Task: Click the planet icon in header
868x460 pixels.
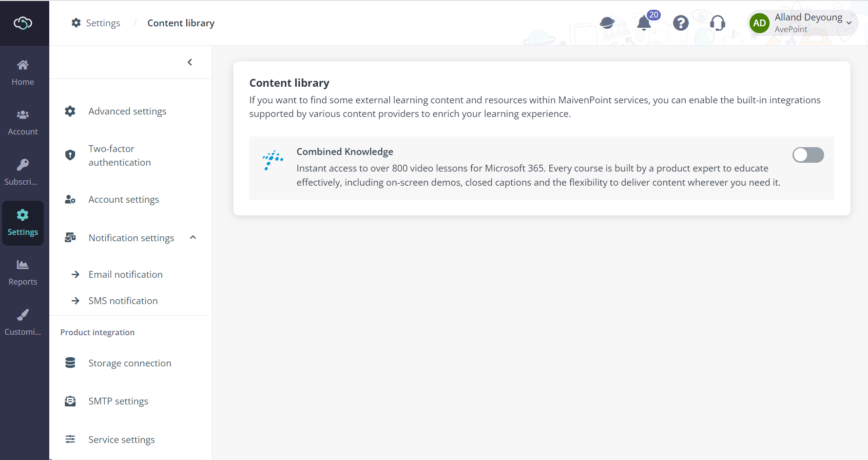Action: (x=607, y=23)
